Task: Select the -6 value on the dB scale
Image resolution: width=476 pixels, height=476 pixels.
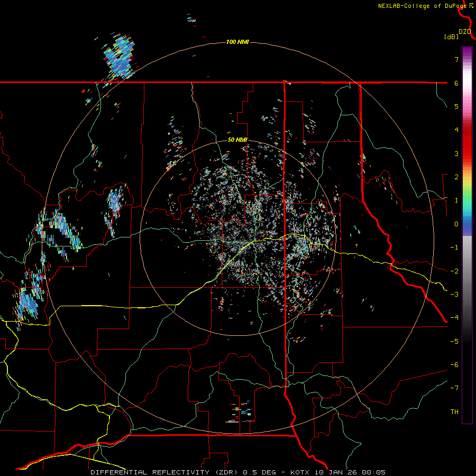Action: click(x=454, y=365)
